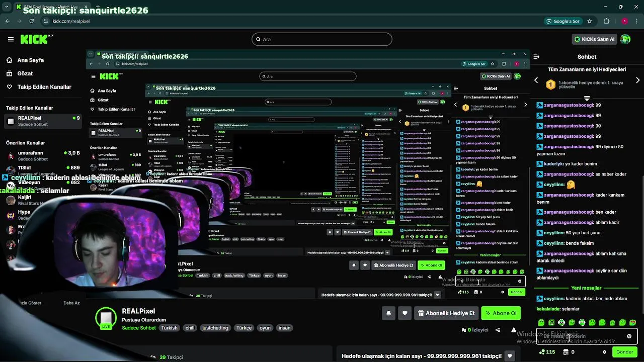Open the REALPixel channel avatar

pos(106,318)
